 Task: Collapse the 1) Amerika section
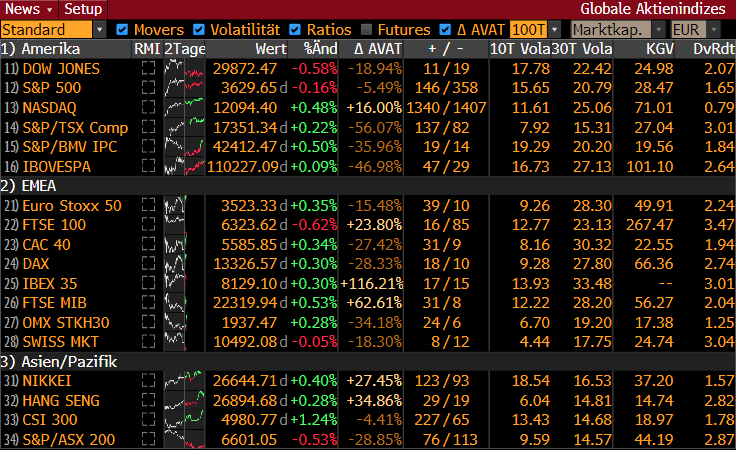point(40,49)
